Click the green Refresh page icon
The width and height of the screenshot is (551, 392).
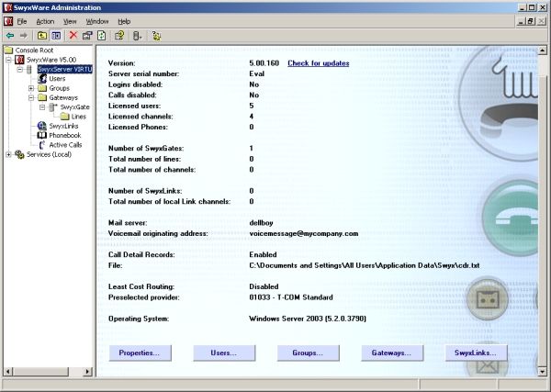(102, 36)
